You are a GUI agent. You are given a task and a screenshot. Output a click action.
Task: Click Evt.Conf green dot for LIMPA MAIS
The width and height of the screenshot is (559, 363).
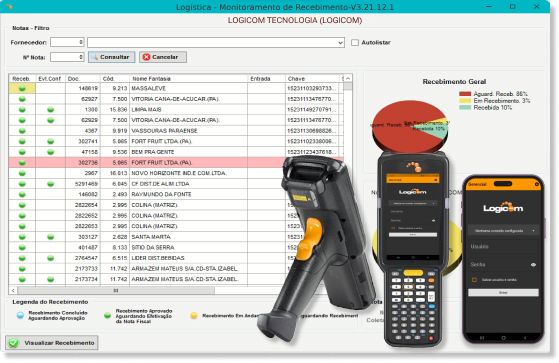(51, 109)
